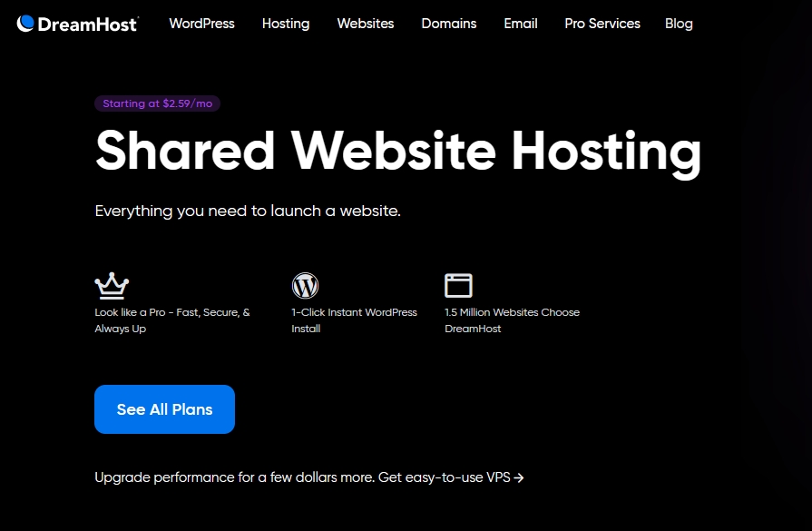Screen dimensions: 812x531
Task: Click the See All Plans button
Action: click(x=165, y=409)
